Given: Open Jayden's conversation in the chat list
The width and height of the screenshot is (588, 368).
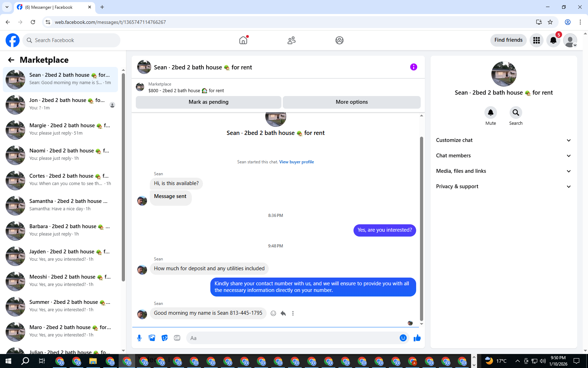Looking at the screenshot, I should click(x=60, y=256).
